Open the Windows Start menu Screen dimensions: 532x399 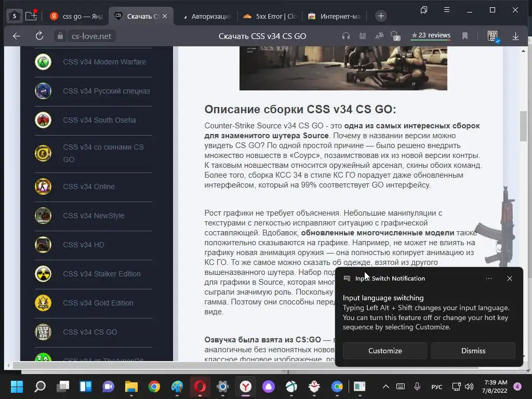point(17,387)
